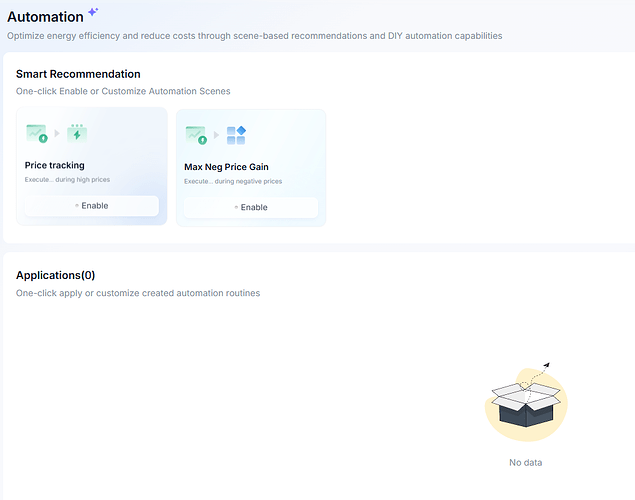The height and width of the screenshot is (500, 635).
Task: Open the Max Neg Price Gain card title
Action: click(226, 167)
